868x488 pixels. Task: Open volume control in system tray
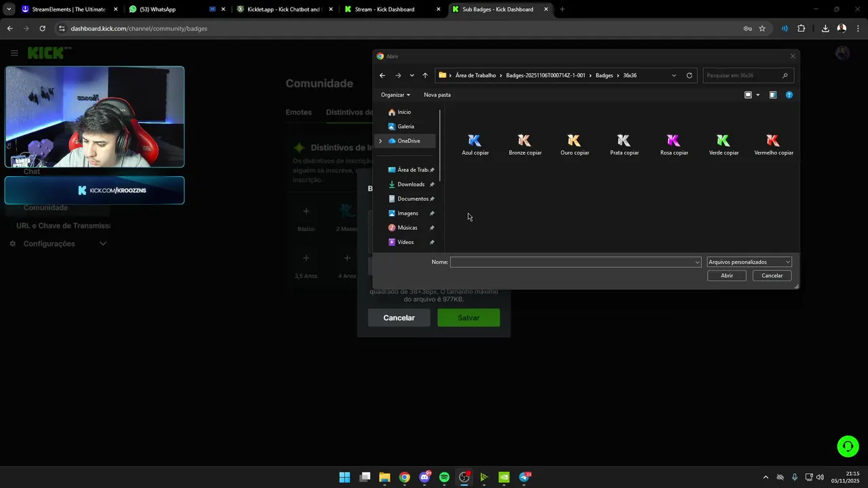click(x=821, y=477)
